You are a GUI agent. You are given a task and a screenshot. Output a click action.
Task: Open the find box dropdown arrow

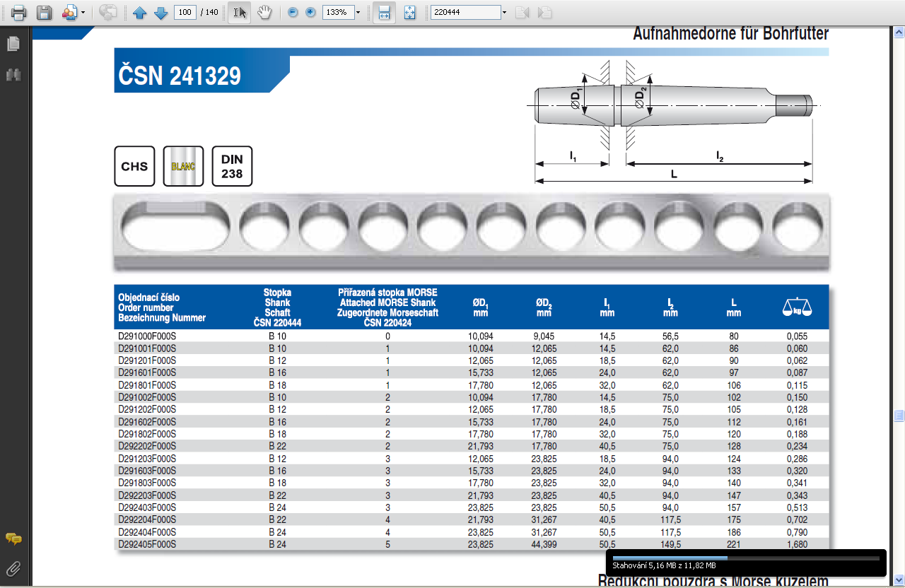click(504, 13)
